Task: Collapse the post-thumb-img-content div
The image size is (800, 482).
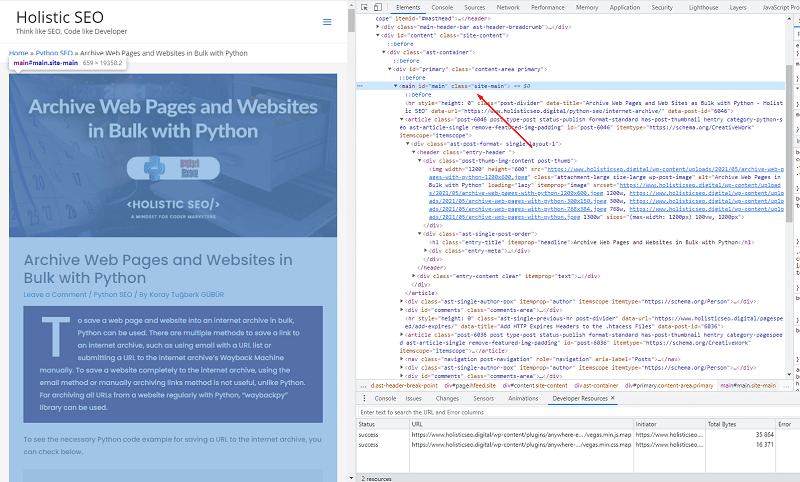Action: pos(419,161)
